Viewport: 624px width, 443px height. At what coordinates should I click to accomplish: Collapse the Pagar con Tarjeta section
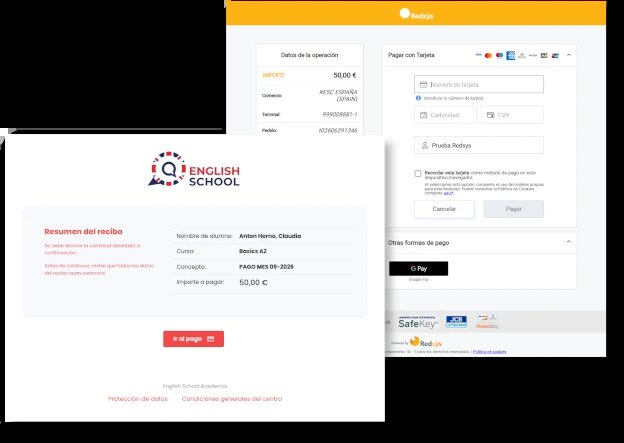(569, 55)
